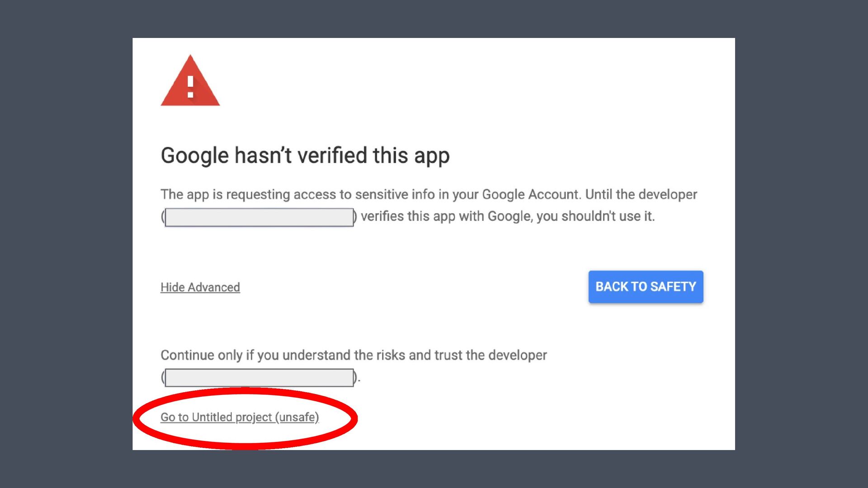The width and height of the screenshot is (868, 488).
Task: Click the white exclamation mark inside the triangle
Action: 190,87
